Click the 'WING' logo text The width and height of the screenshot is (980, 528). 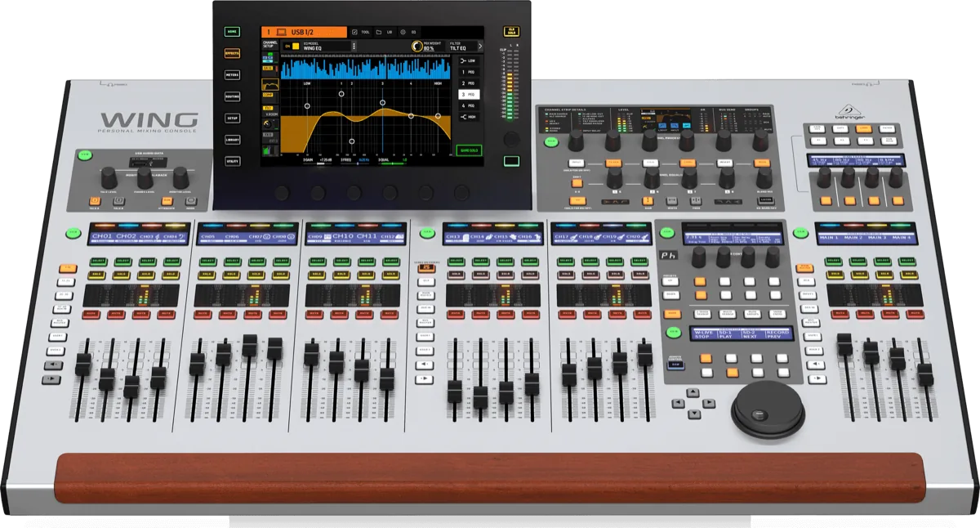[x=149, y=119]
